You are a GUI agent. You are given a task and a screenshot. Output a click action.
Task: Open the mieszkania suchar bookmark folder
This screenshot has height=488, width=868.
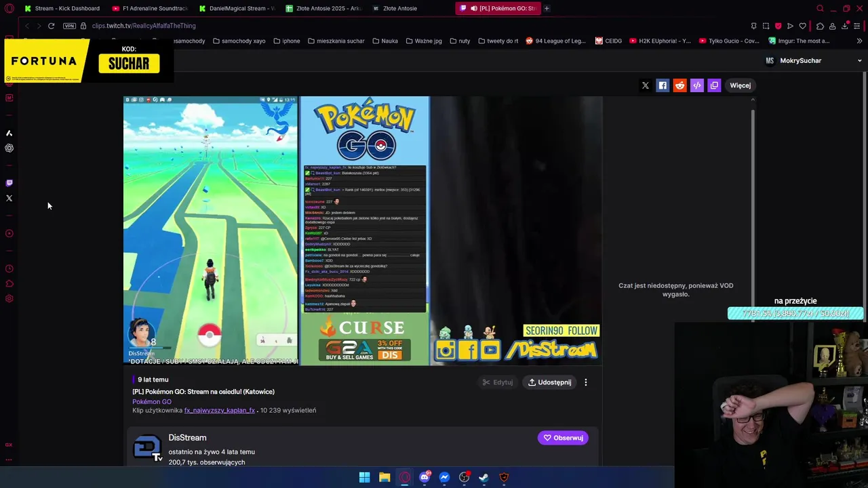click(x=336, y=41)
